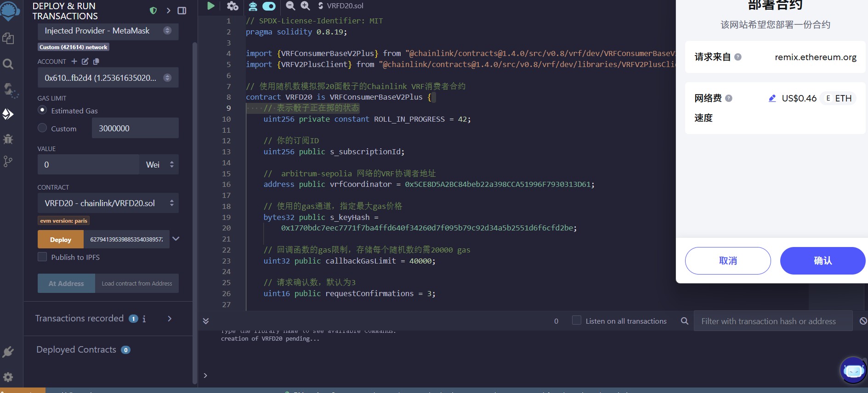Open the File Explorer sidebar icon
The image size is (868, 393).
[8, 39]
